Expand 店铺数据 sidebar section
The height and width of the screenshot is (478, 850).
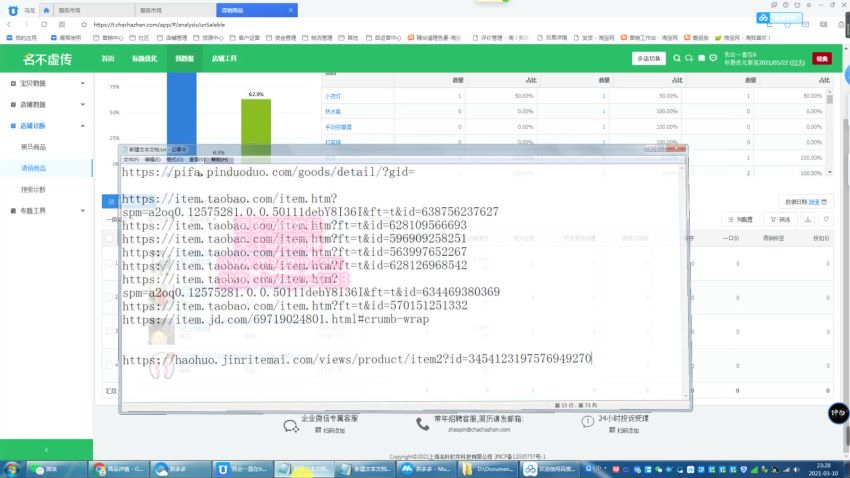pos(47,105)
